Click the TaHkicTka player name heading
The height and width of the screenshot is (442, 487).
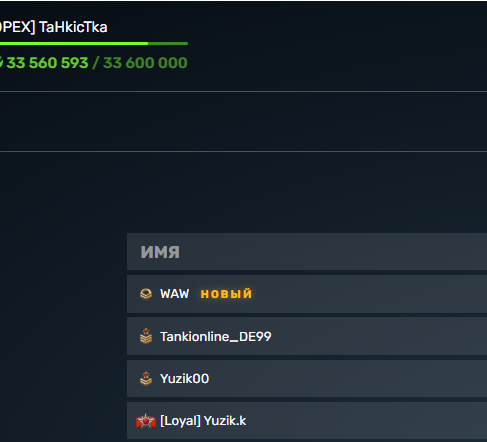(73, 27)
